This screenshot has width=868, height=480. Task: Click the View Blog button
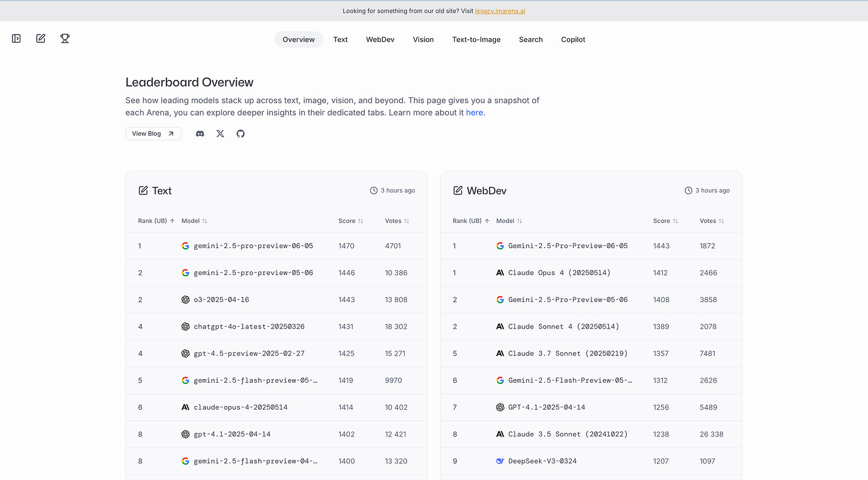click(x=153, y=134)
